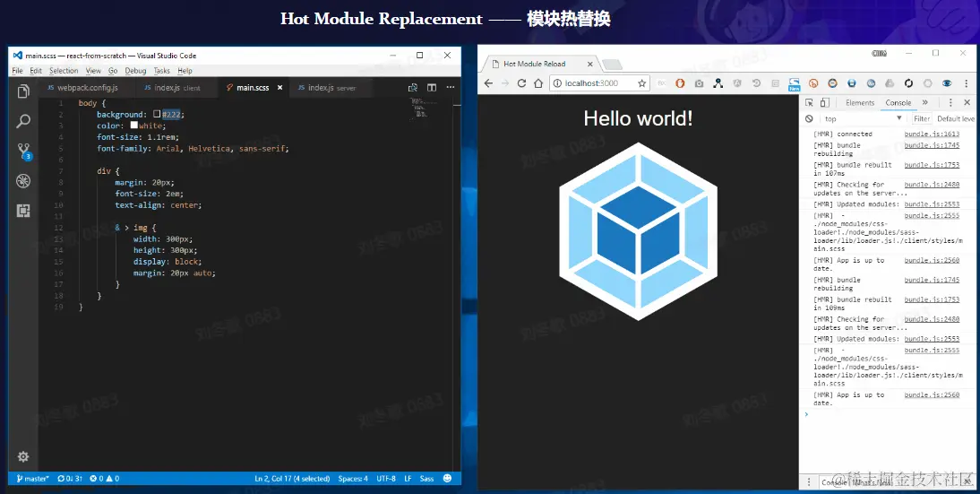The width and height of the screenshot is (980, 494).
Task: Change line ending via LF status item
Action: [408, 479]
